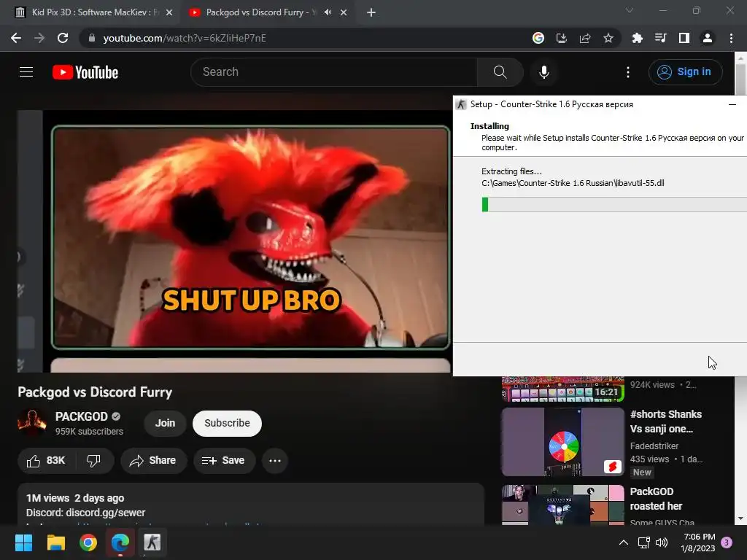Click Join on PACKGOD channel
The width and height of the screenshot is (747, 560).
165,424
